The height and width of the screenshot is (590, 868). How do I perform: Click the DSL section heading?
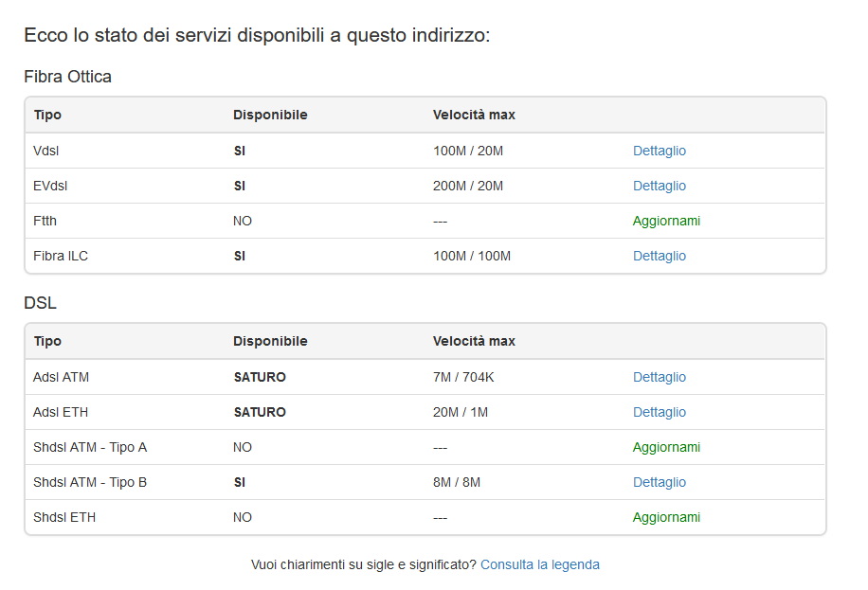point(40,303)
